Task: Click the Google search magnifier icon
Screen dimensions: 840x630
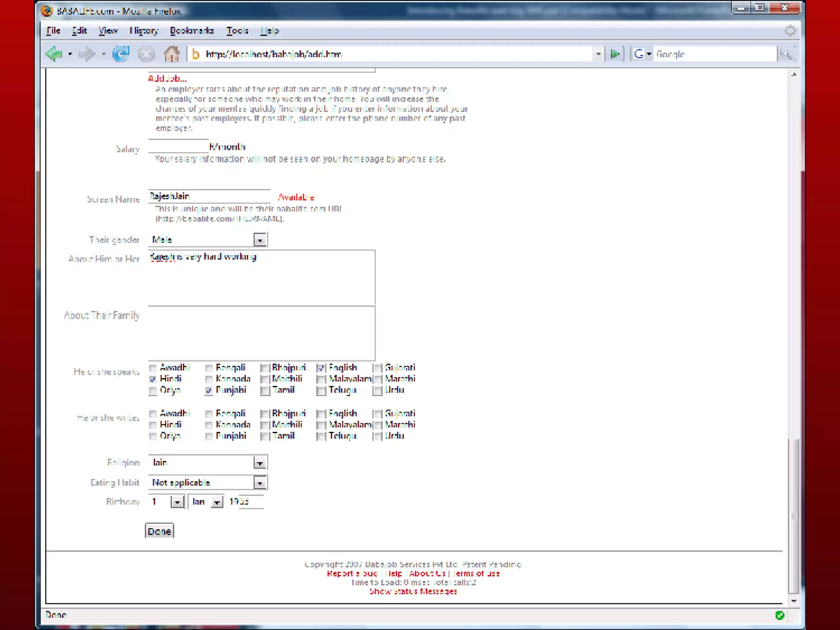Action: pos(786,54)
